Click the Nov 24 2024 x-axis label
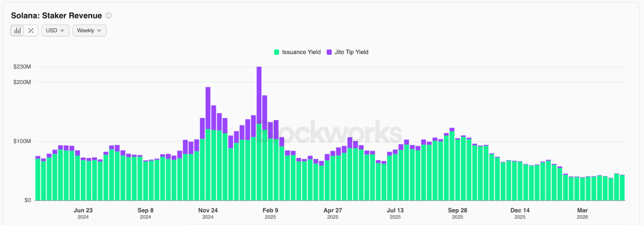 coord(208,213)
